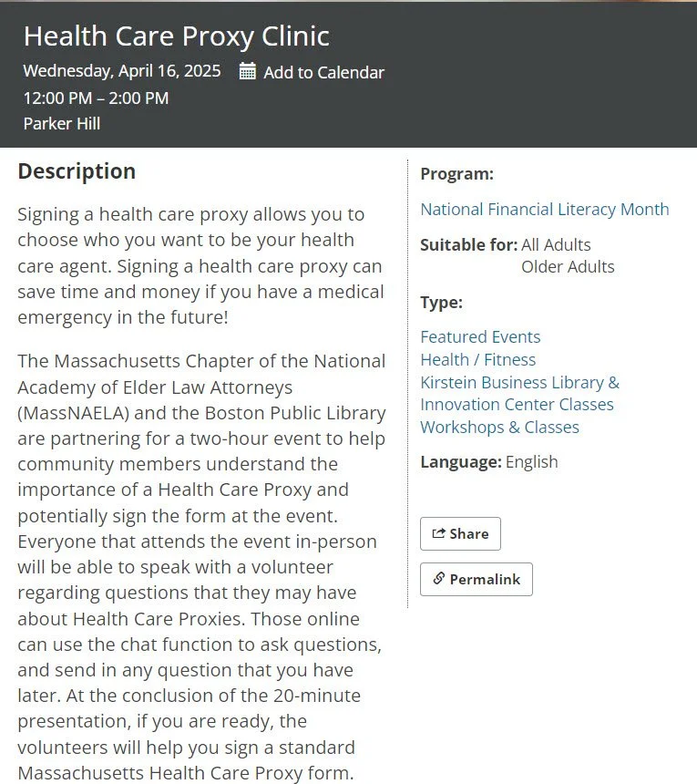Click the Program label
697x784 pixels.
point(456,174)
